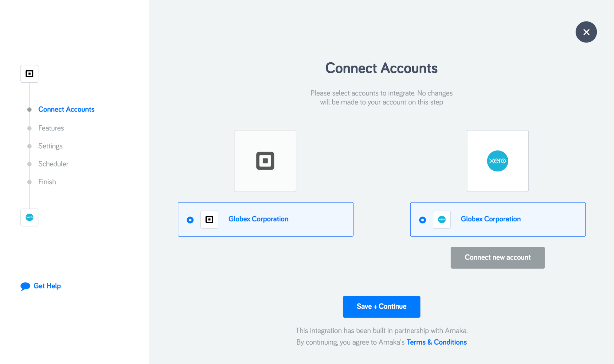This screenshot has height=364, width=614.
Task: Click the Settings step in sidebar
Action: coord(50,145)
